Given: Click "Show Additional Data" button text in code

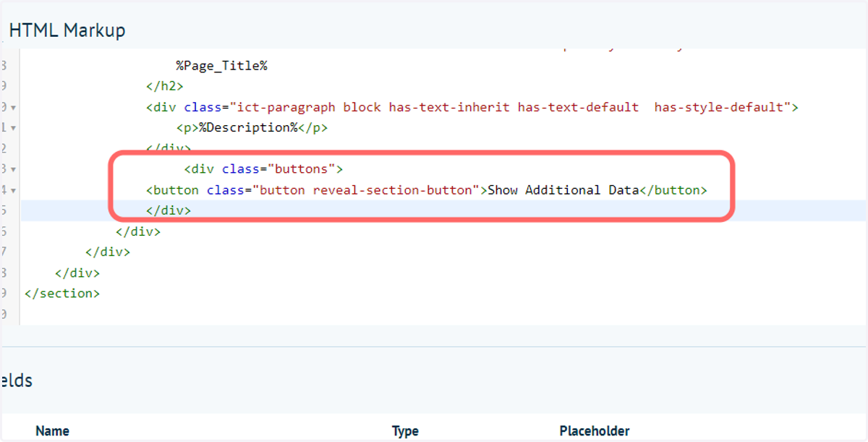Looking at the screenshot, I should tap(563, 190).
